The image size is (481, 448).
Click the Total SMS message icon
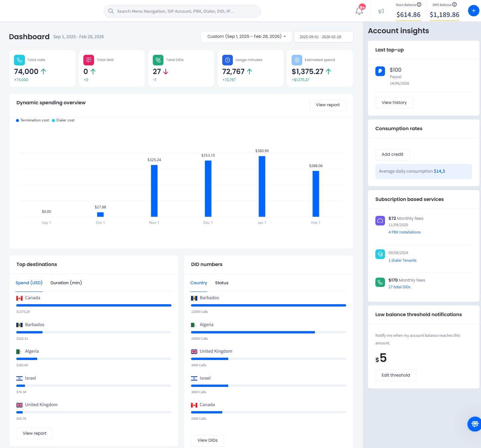coord(89,60)
